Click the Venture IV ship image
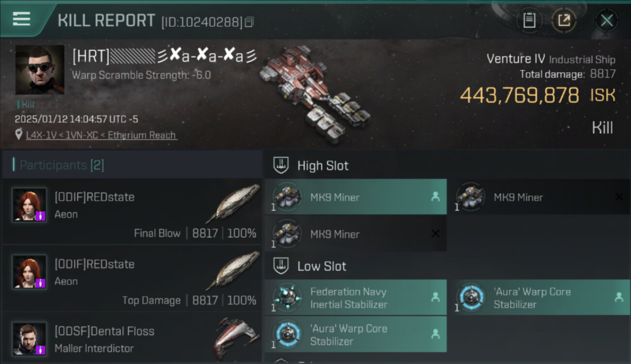 tap(315, 95)
